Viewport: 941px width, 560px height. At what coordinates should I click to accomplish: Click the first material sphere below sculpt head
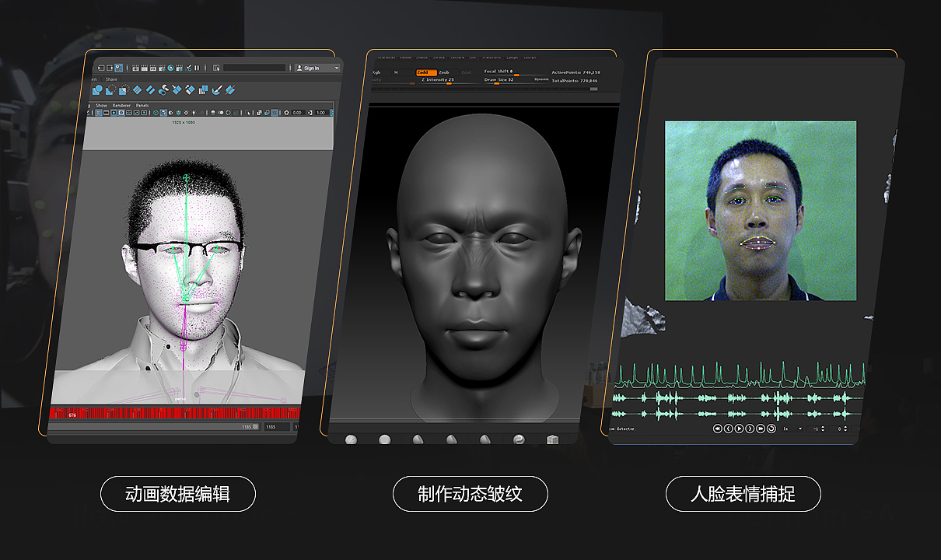352,440
